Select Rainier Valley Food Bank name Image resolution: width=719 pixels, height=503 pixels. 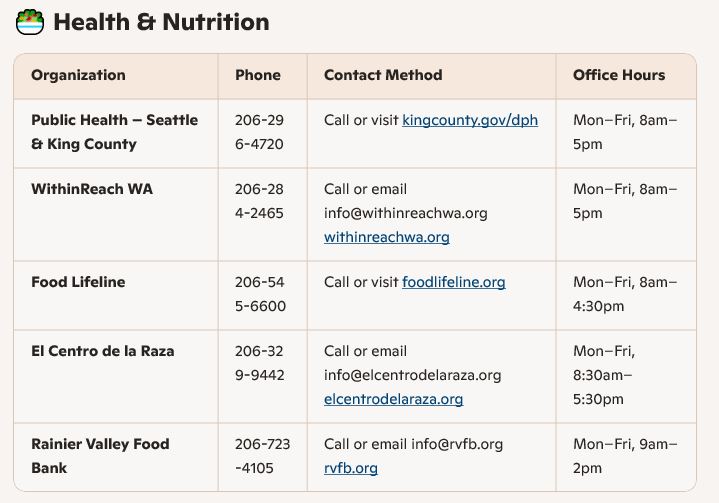(x=100, y=456)
